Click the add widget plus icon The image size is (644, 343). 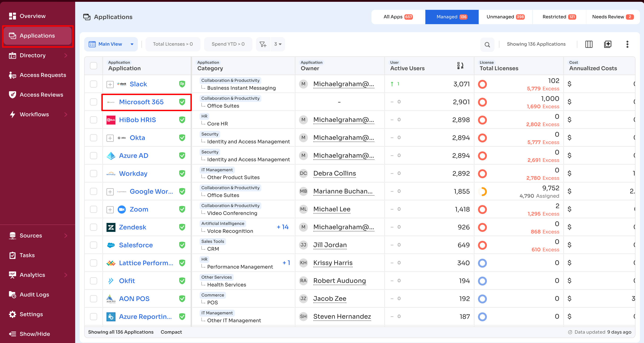tap(608, 44)
